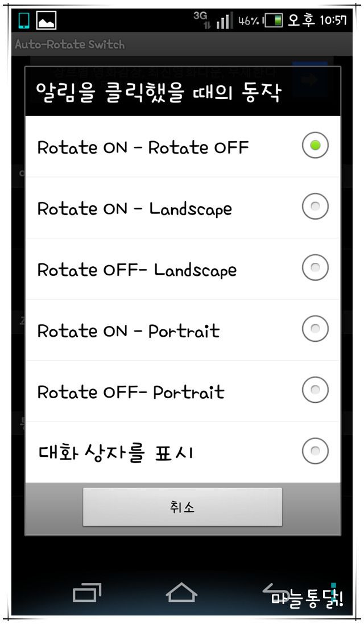Select 대화 상자를 표시 radio button
The image size is (364, 624).
click(315, 451)
